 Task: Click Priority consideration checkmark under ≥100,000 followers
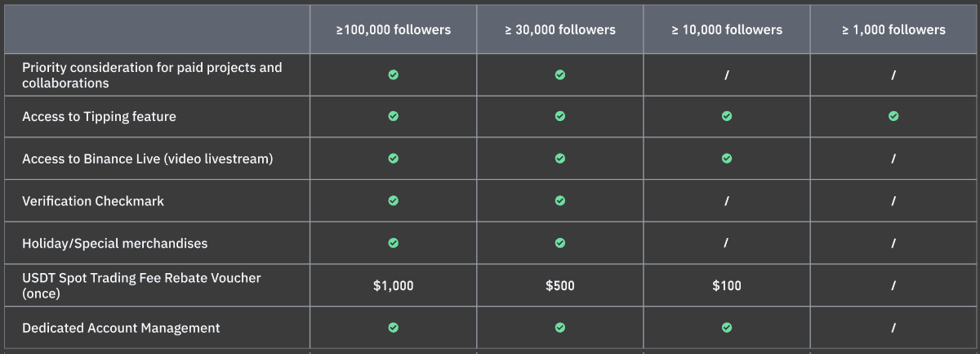point(393,74)
